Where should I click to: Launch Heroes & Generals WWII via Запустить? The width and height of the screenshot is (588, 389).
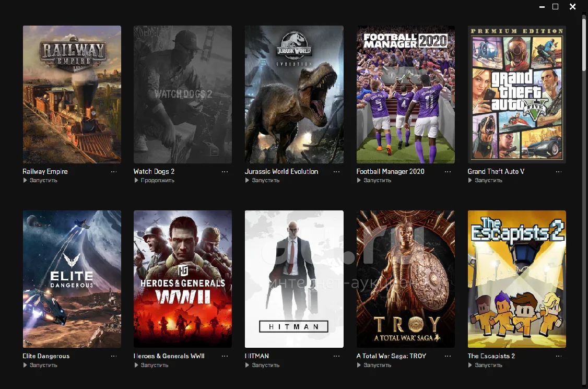151,365
